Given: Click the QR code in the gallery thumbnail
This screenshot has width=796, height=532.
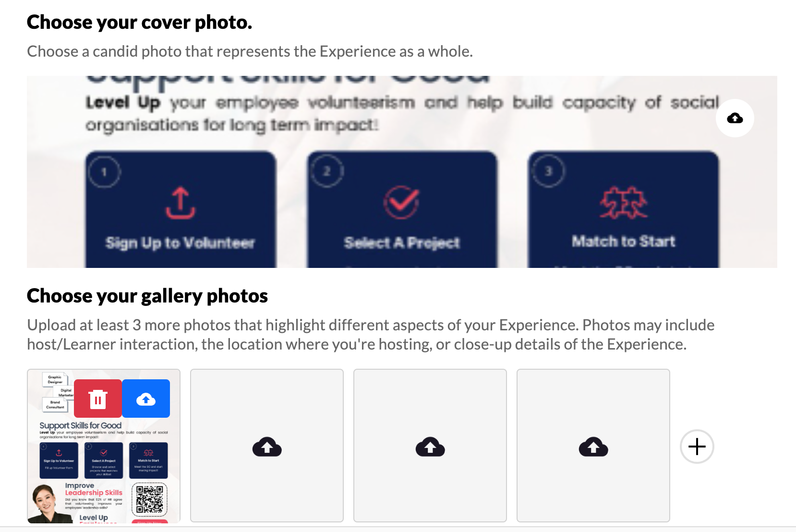Looking at the screenshot, I should 149,499.
